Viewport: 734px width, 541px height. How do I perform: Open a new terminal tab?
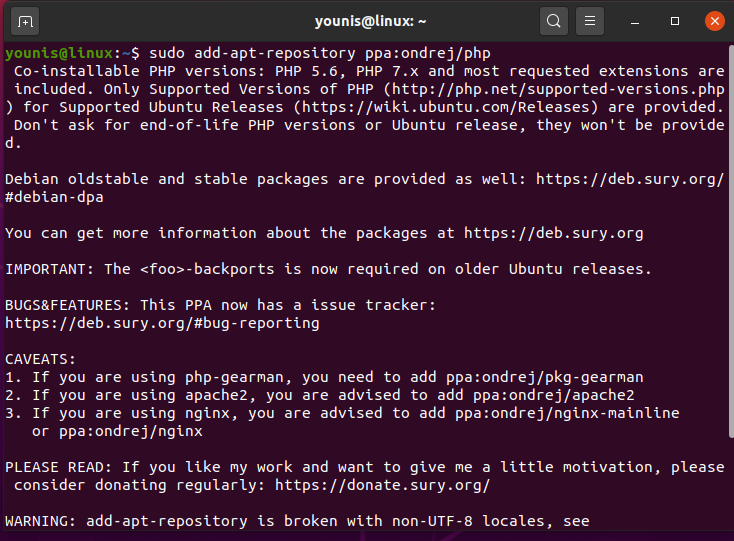[x=25, y=20]
